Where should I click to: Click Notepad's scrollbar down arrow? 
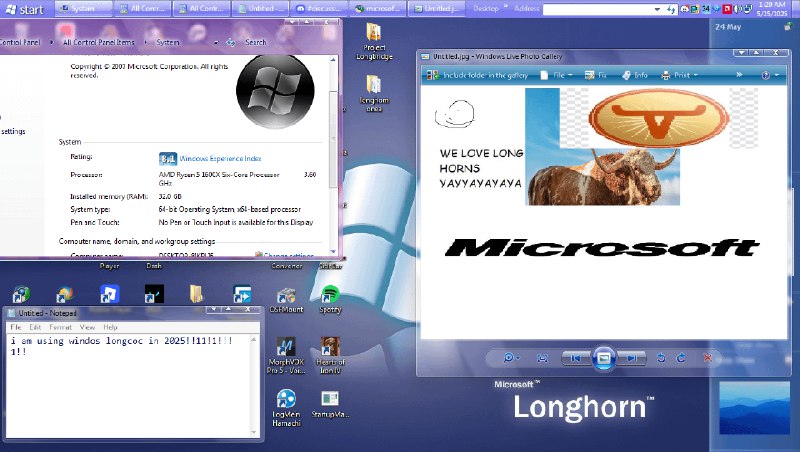pyautogui.click(x=254, y=432)
